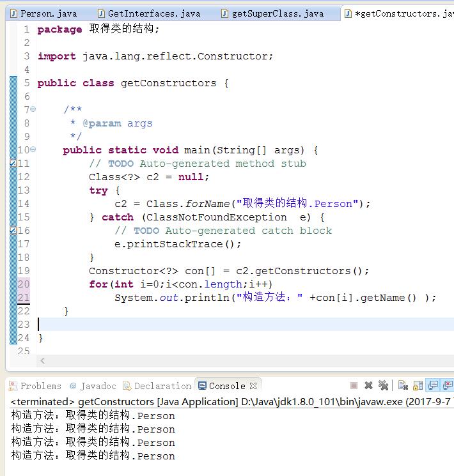This screenshot has height=476, width=454.
Task: Click the Declaration view icon
Action: [127, 386]
